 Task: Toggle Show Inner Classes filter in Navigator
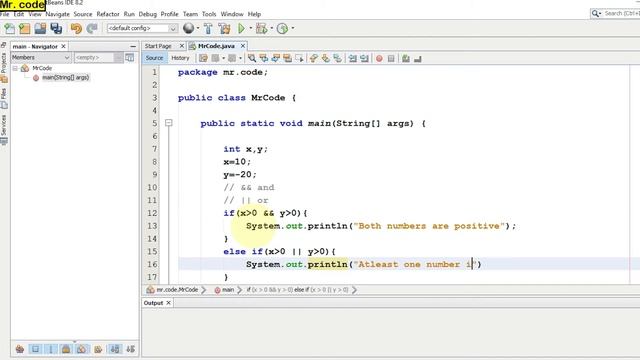click(x=82, y=349)
